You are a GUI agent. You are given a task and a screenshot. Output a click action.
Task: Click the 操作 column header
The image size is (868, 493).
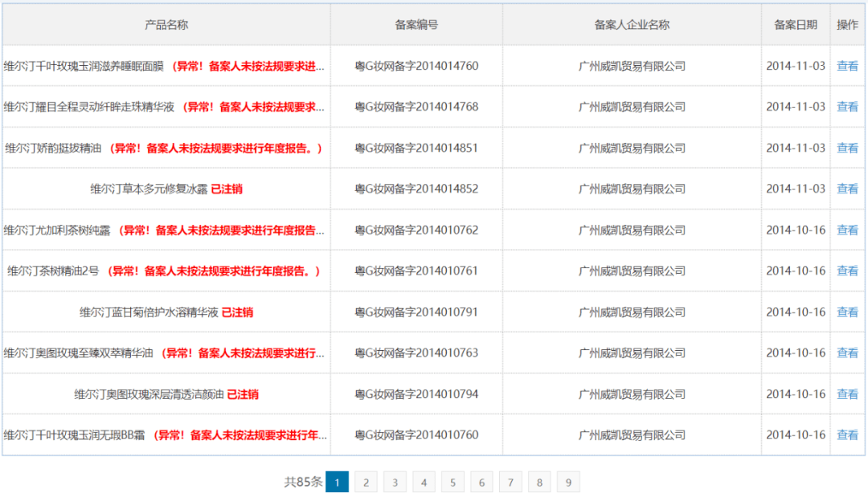tap(847, 24)
